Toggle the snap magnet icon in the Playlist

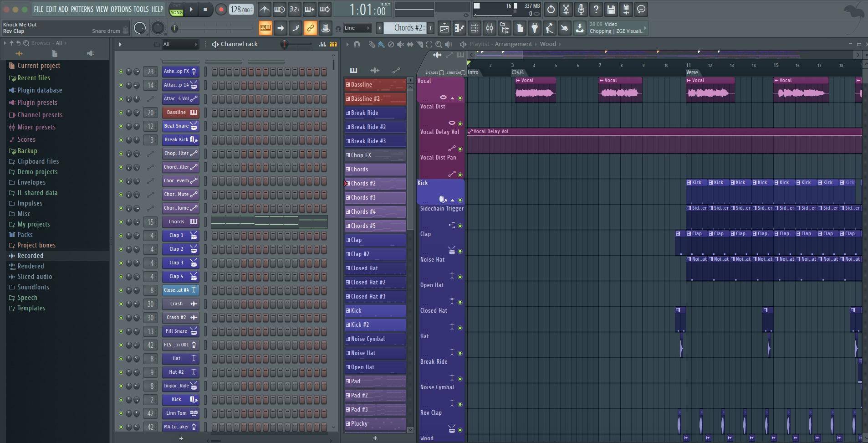click(x=357, y=44)
